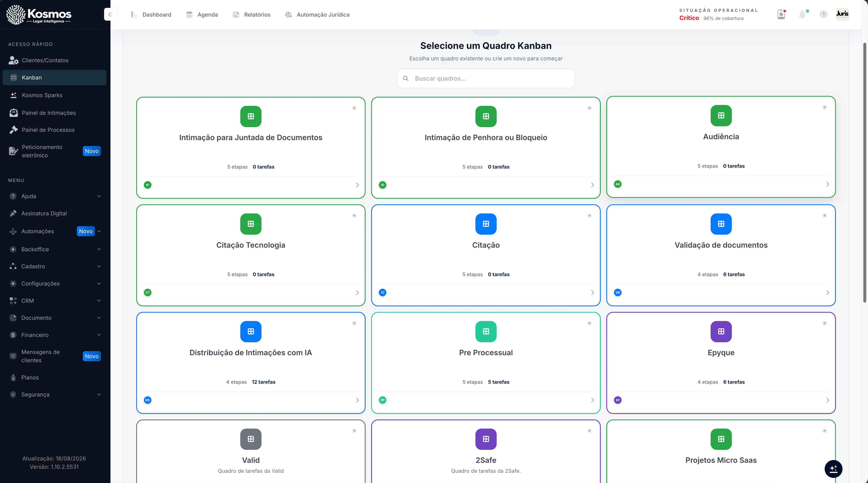The width and height of the screenshot is (868, 483).
Task: Open the clock history icon
Action: [x=823, y=14]
